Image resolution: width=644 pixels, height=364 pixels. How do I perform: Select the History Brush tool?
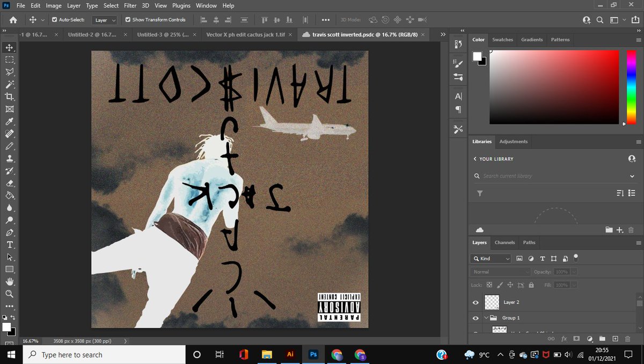click(9, 171)
